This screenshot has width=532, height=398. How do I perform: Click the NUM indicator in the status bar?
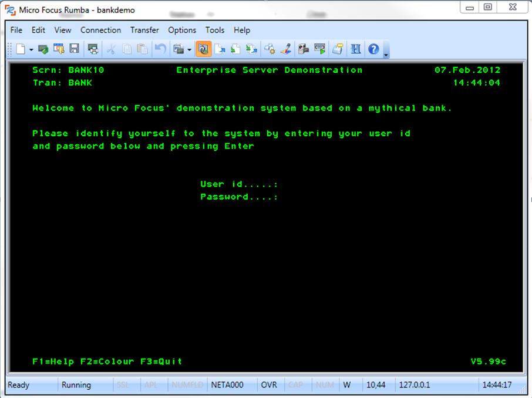point(325,385)
